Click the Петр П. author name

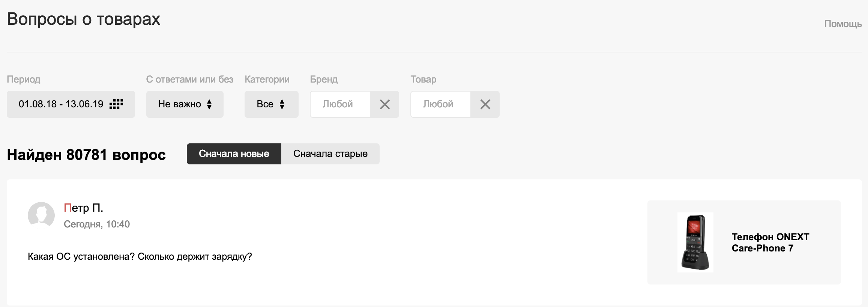[x=83, y=208]
